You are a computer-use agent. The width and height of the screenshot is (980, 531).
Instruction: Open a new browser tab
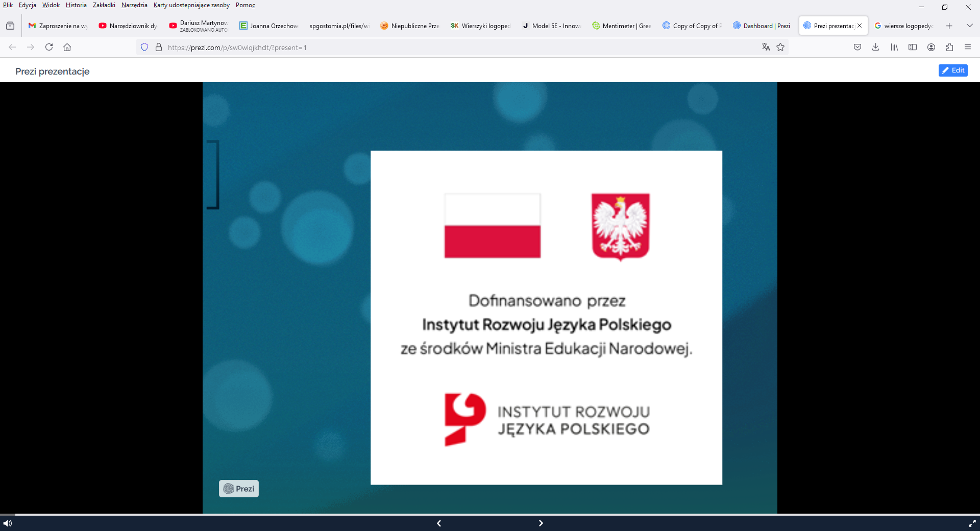[x=949, y=26]
